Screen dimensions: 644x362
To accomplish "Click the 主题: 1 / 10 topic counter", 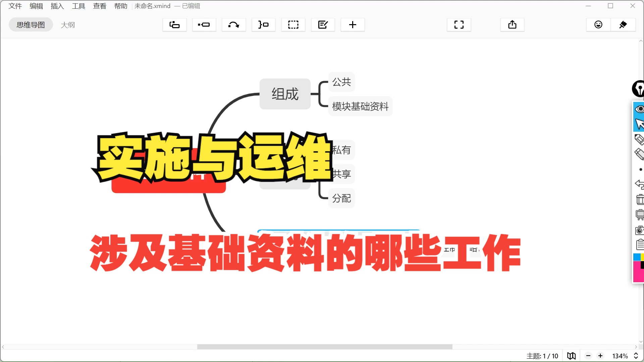I will click(x=542, y=356).
